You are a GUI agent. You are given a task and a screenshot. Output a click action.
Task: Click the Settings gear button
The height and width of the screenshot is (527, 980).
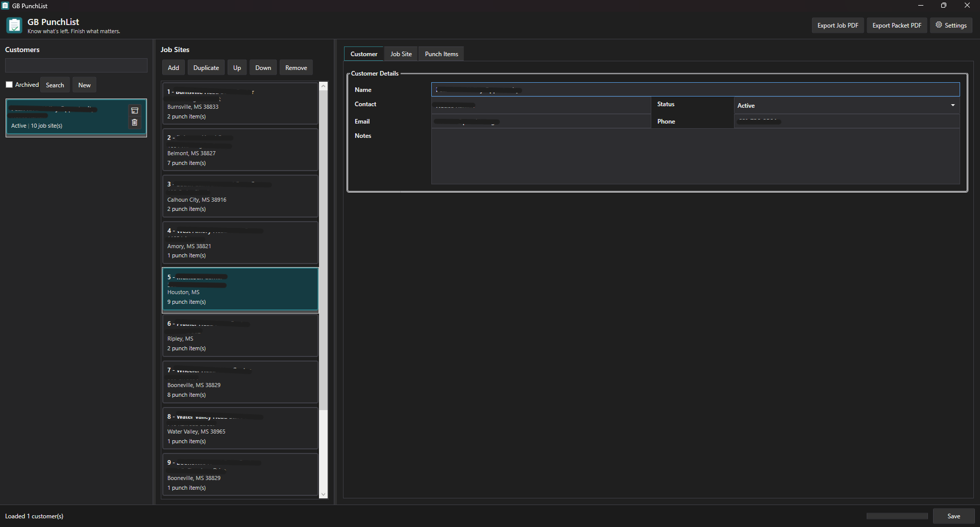click(x=951, y=26)
